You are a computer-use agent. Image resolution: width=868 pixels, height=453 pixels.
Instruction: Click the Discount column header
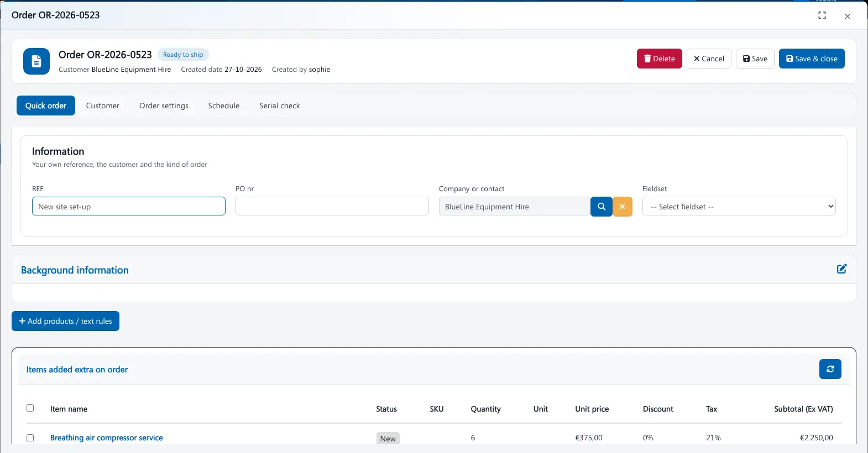[x=658, y=409]
